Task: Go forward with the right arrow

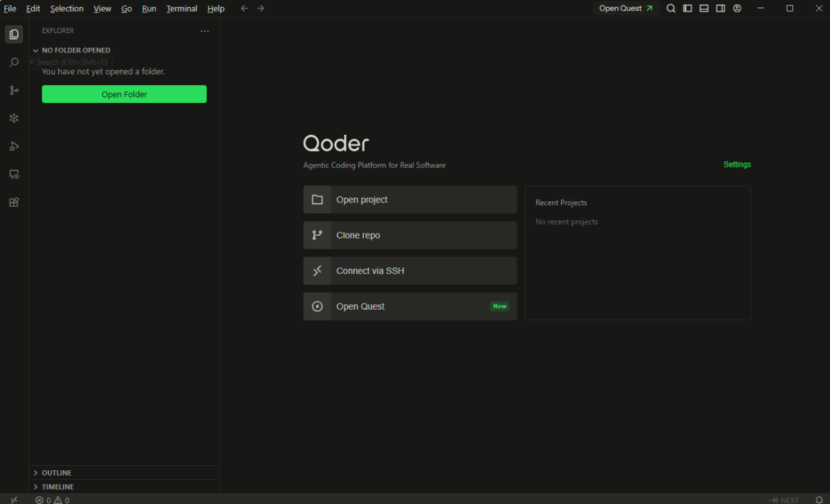Action: coord(261,8)
